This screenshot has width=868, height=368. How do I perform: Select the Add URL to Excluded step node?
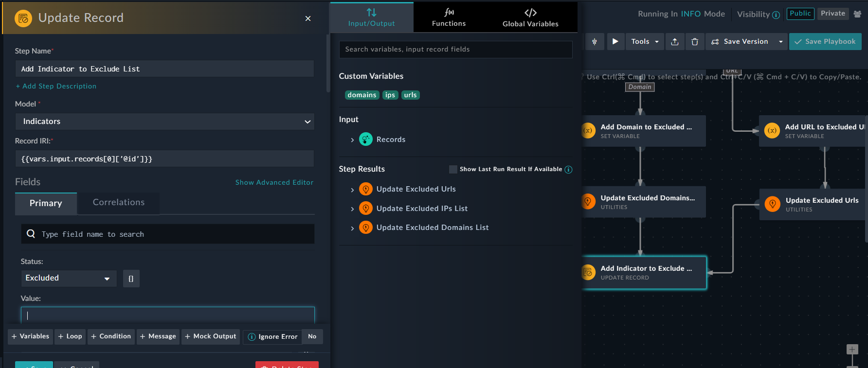pyautogui.click(x=813, y=131)
